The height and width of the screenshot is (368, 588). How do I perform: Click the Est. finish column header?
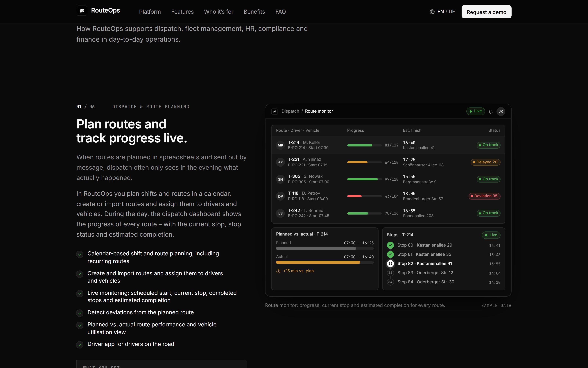tap(412, 130)
